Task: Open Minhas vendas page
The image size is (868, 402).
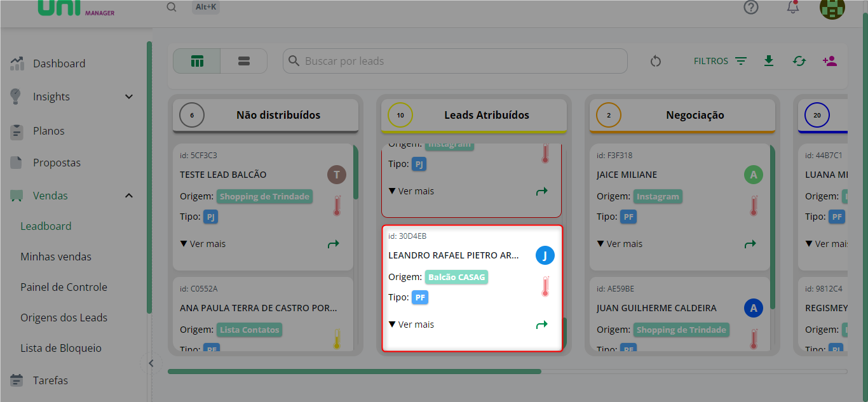Action: (56, 257)
